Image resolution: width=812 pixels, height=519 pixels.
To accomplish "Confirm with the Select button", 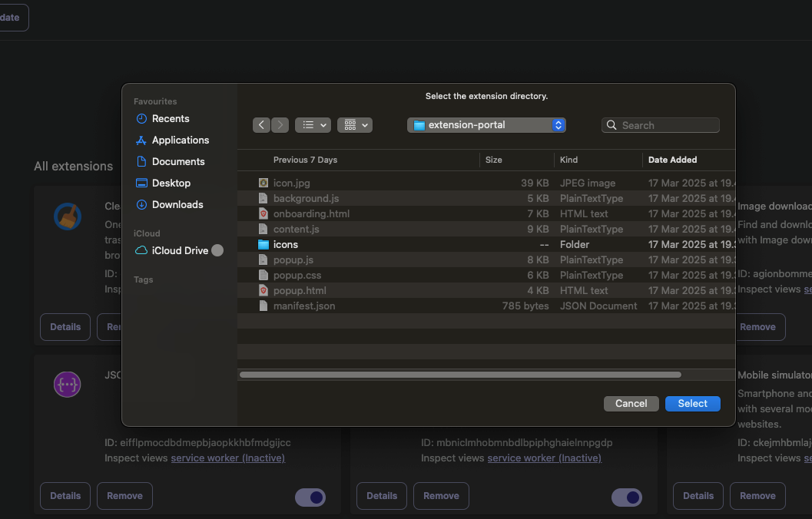I will coord(692,404).
